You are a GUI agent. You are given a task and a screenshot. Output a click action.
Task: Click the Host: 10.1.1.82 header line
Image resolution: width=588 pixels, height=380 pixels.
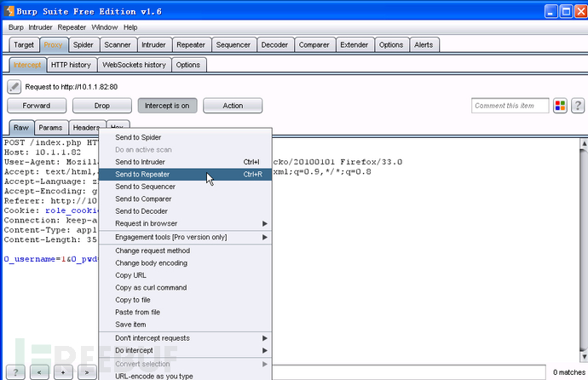(43, 153)
